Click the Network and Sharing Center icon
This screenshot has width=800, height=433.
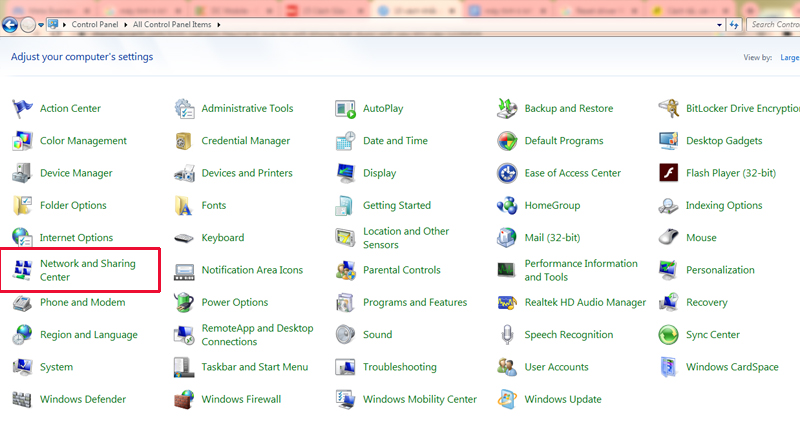tap(22, 270)
